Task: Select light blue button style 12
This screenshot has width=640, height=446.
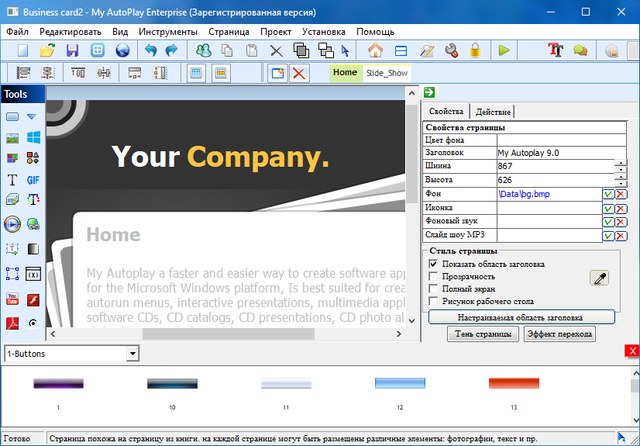Action: (x=400, y=383)
